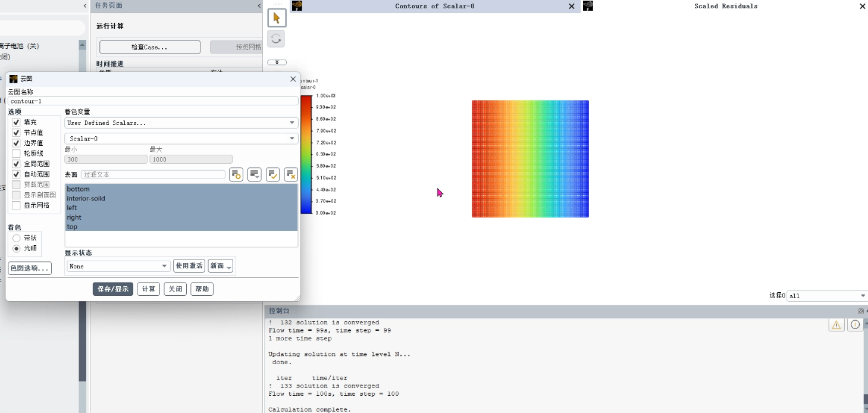Select interior-soild in the surfaces list
This screenshot has height=413, width=868.
click(x=181, y=198)
